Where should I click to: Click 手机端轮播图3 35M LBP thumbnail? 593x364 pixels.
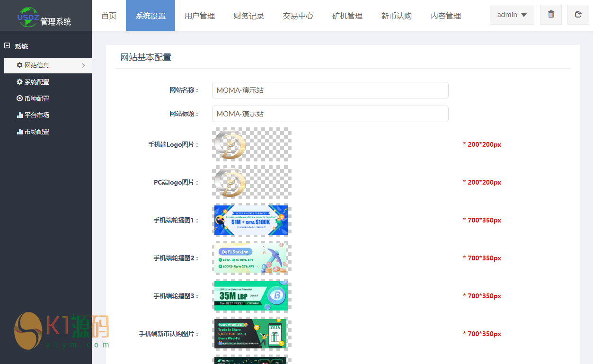(x=251, y=296)
